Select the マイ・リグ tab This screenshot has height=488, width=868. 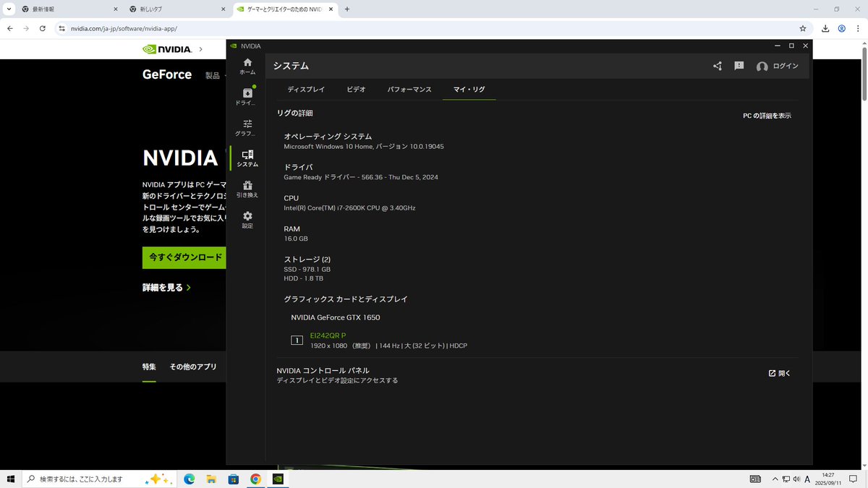(469, 90)
